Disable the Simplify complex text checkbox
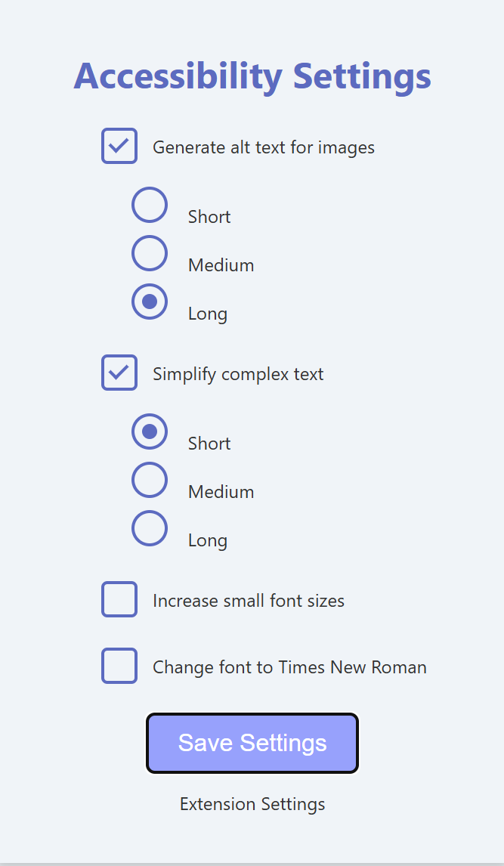504x866 pixels. pos(119,373)
